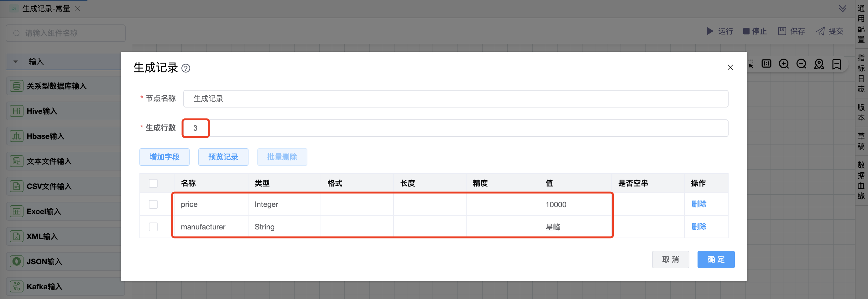Click the 增加字段 button

tap(165, 157)
